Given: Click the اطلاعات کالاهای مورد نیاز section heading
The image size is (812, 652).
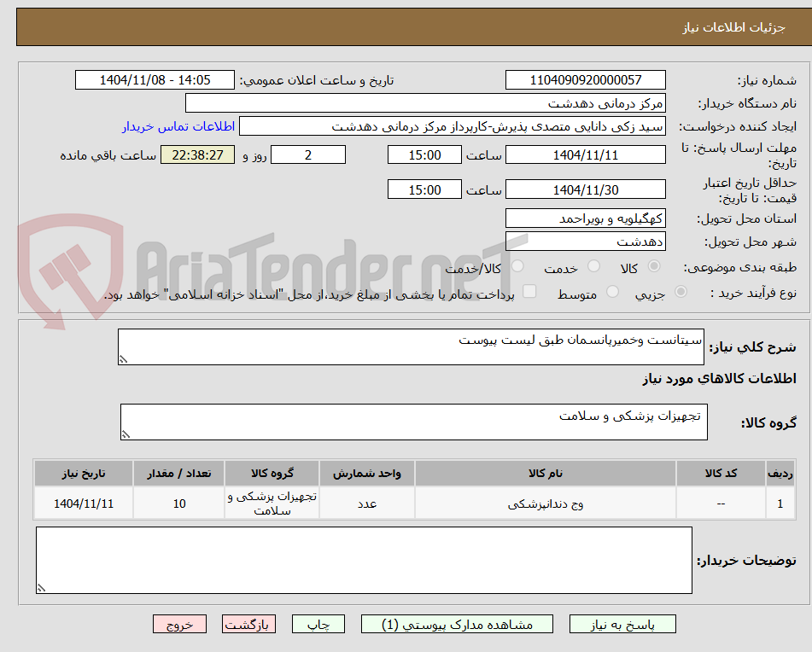Looking at the screenshot, I should [719, 379].
